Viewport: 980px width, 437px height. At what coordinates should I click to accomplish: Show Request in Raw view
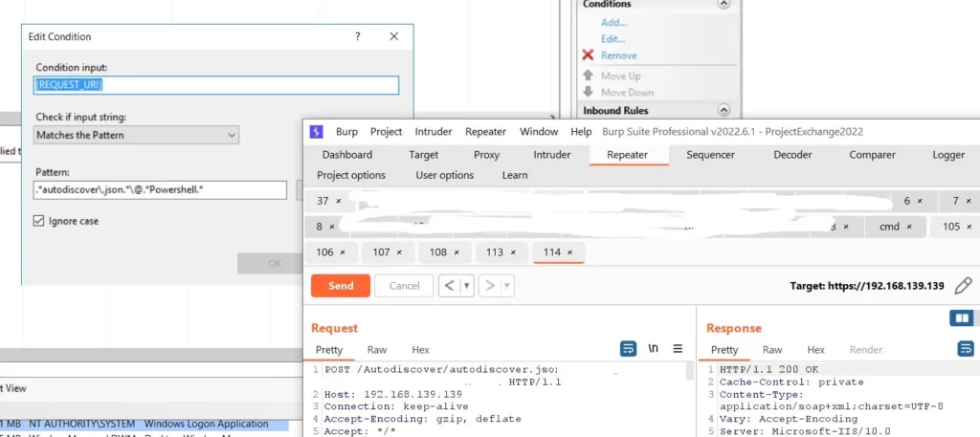(377, 350)
